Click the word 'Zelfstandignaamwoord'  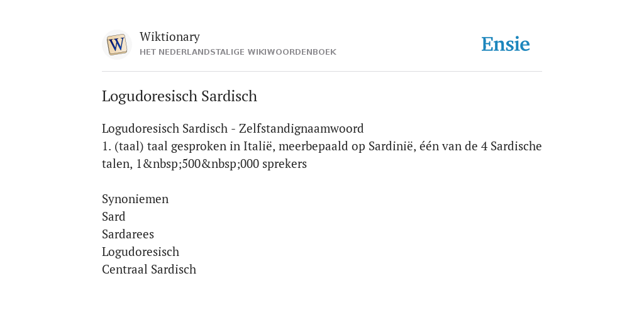(301, 128)
